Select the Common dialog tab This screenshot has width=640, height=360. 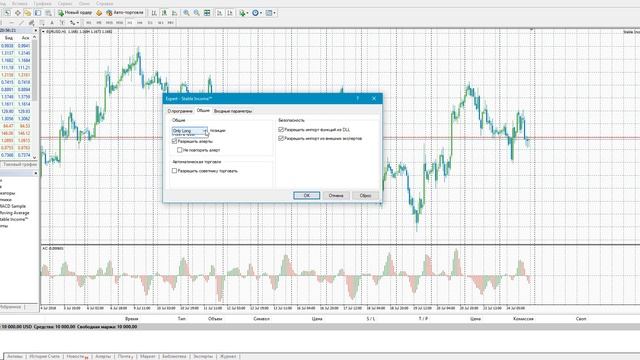click(203, 111)
